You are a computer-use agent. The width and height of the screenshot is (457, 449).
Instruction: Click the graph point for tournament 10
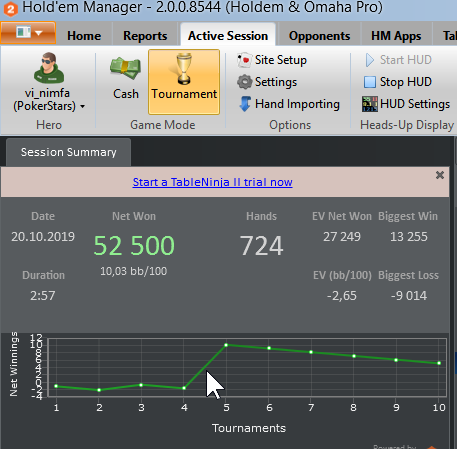coord(439,363)
